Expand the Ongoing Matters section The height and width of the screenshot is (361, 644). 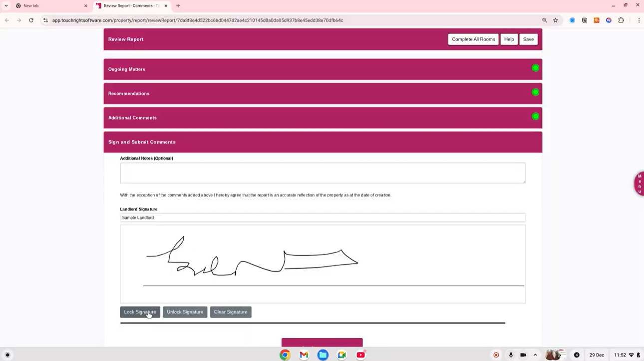point(127,69)
